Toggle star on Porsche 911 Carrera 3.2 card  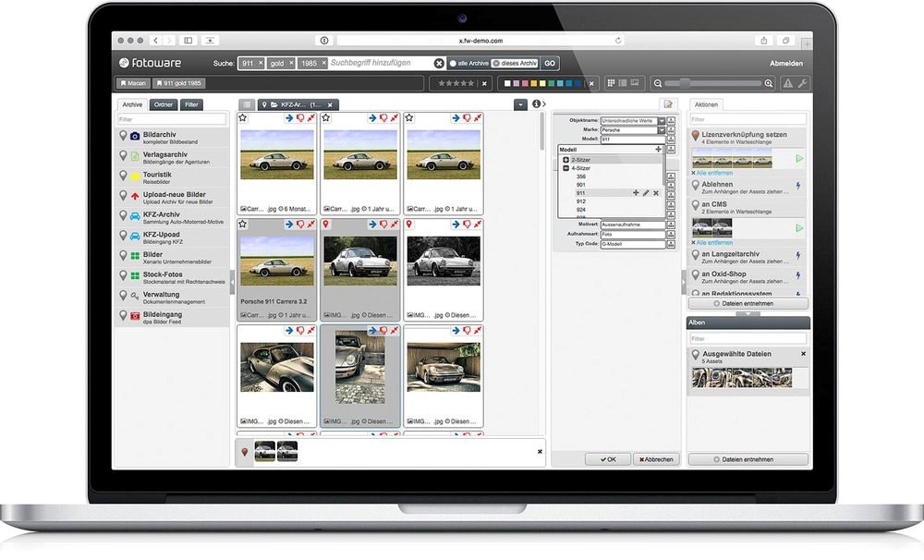(x=243, y=224)
